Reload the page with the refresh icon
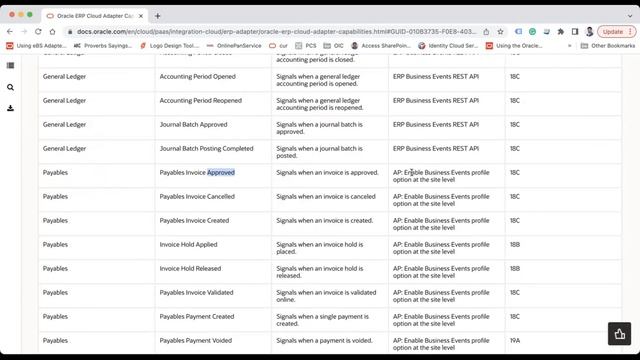The height and width of the screenshot is (360, 640). tap(38, 31)
